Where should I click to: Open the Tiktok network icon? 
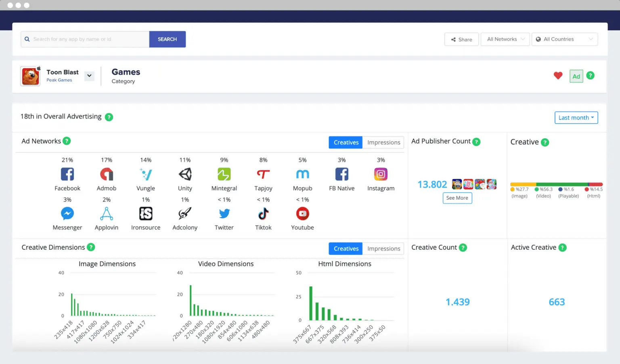point(263,213)
